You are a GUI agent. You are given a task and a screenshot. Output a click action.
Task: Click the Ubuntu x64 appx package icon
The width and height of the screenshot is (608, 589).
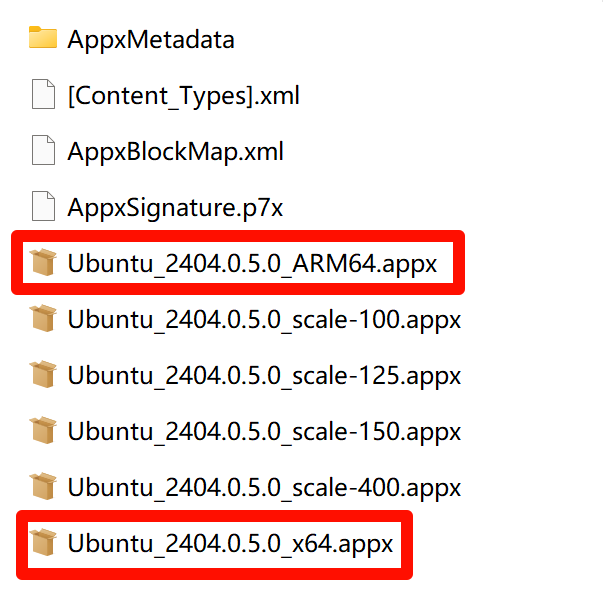pyautogui.click(x=43, y=544)
